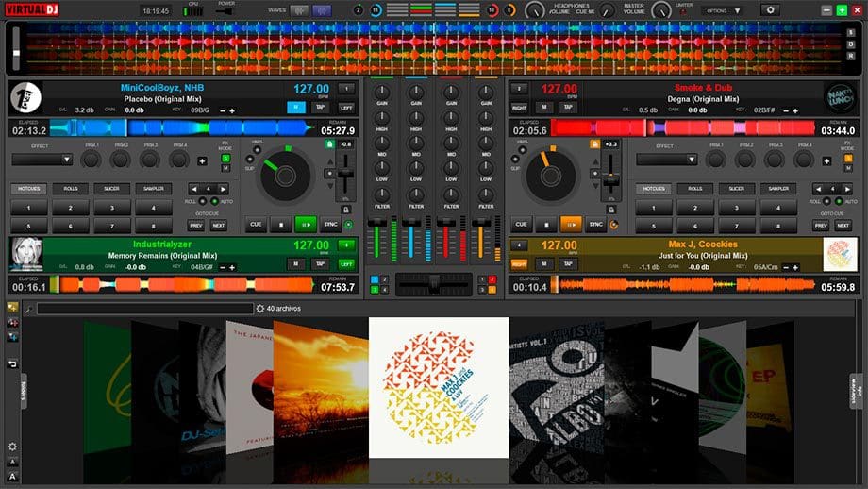Toggle ROLL loop mode on right deck
Image resolution: width=868 pixels, height=489 pixels.
pos(827,202)
